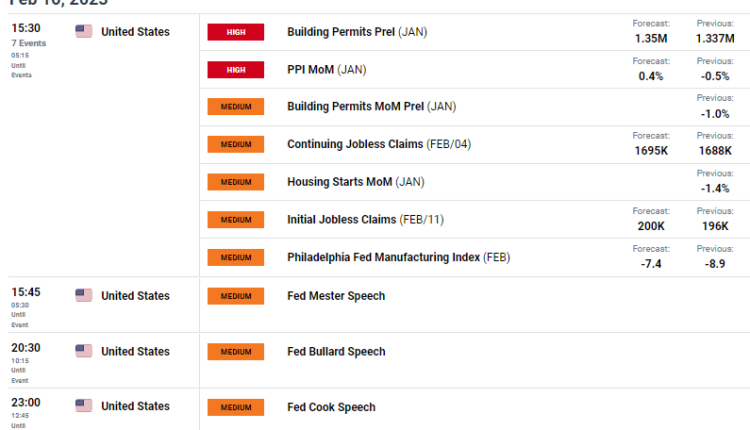750x430 pixels.
Task: Select the Fed Bullard Speech event
Action: [336, 351]
